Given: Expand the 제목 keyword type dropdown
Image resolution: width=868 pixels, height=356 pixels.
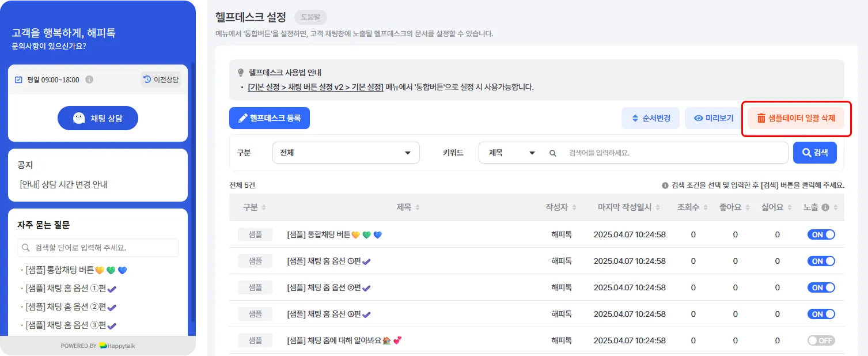Looking at the screenshot, I should click(512, 153).
